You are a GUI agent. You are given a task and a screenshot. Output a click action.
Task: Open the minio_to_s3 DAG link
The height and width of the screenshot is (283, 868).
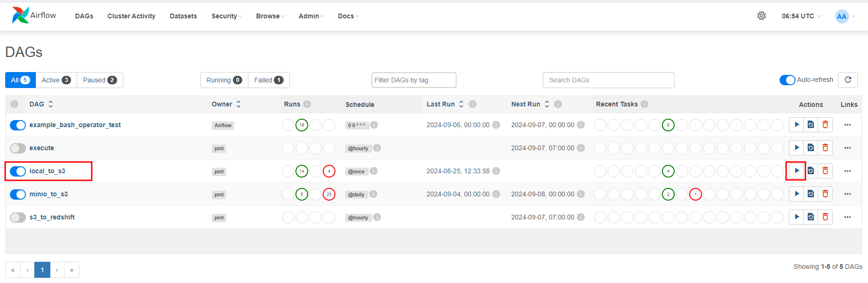pos(48,194)
